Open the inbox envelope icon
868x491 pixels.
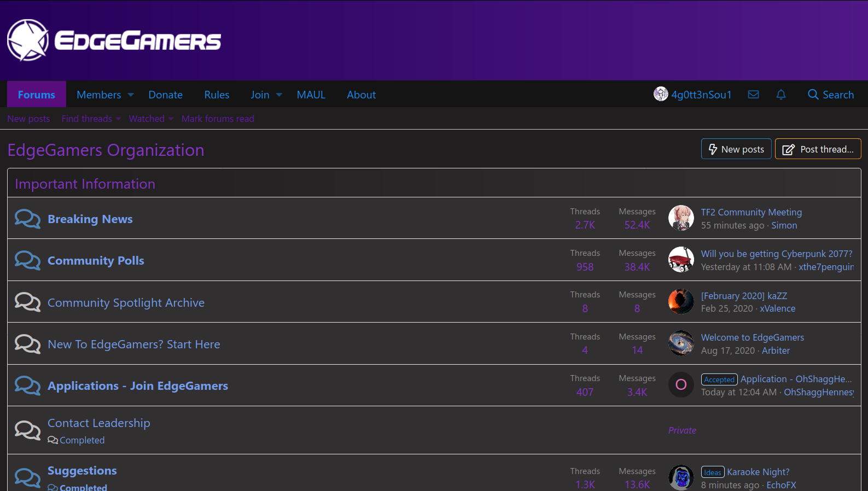753,95
